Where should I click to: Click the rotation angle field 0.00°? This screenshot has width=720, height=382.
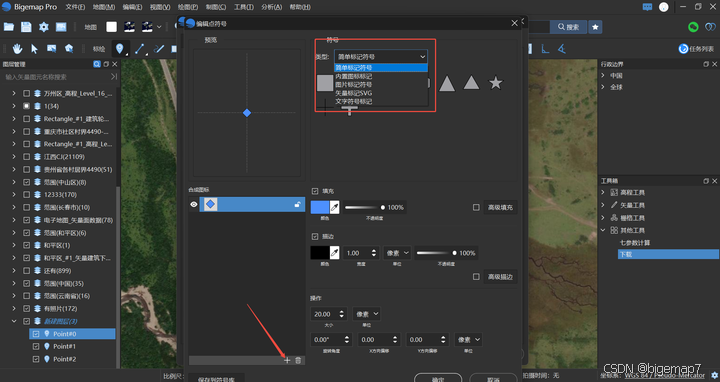(x=331, y=340)
